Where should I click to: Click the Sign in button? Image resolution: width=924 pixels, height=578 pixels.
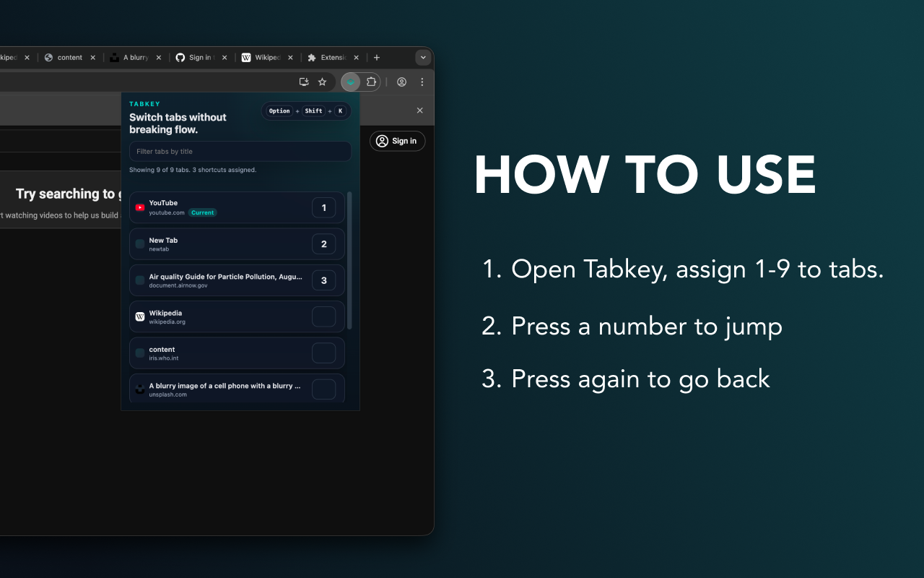(397, 141)
